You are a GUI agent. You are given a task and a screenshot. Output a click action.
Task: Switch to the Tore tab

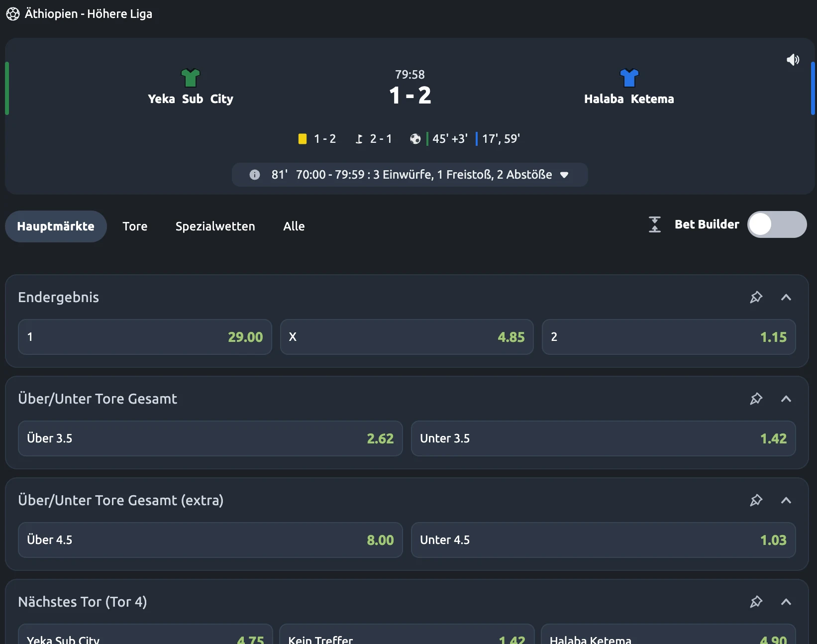135,226
